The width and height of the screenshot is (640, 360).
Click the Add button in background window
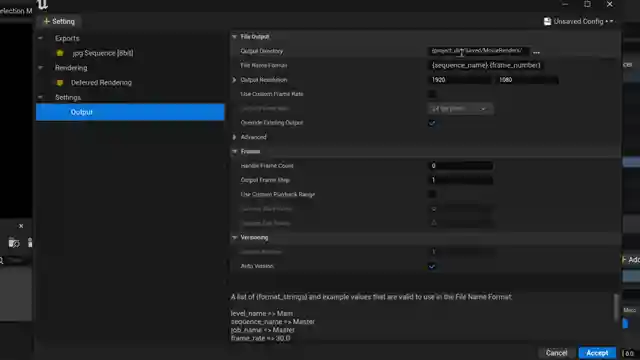(631, 260)
